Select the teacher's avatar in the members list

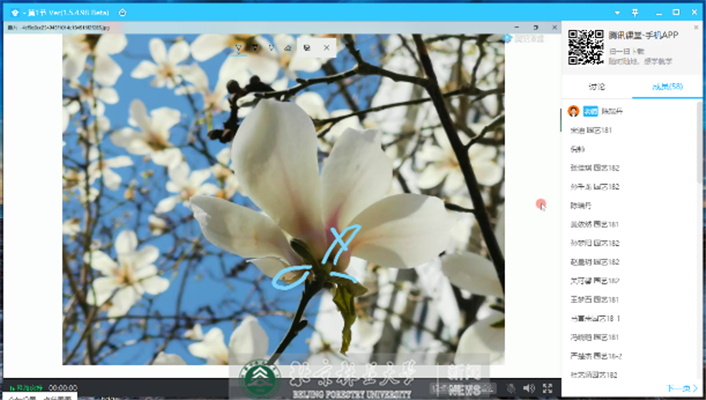tap(574, 112)
